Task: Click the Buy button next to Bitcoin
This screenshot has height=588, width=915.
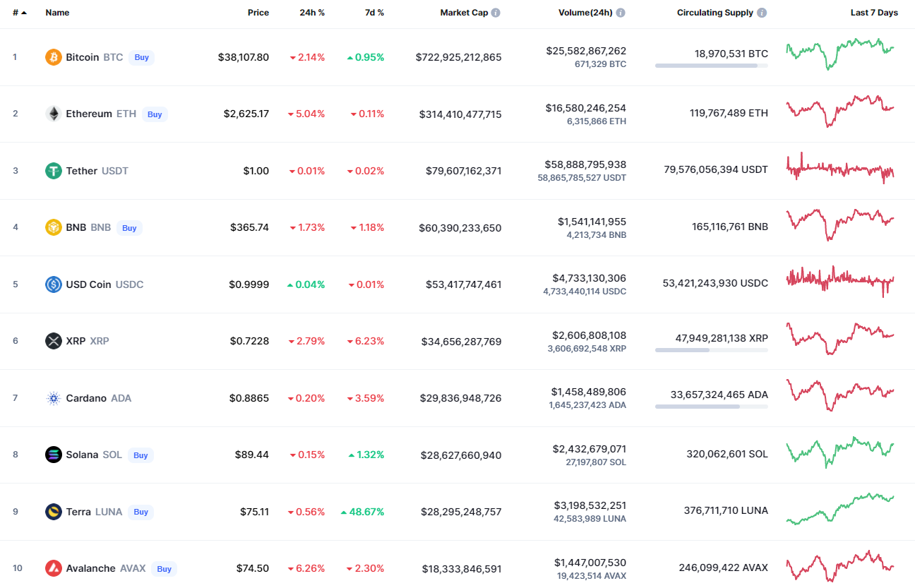Action: click(142, 57)
